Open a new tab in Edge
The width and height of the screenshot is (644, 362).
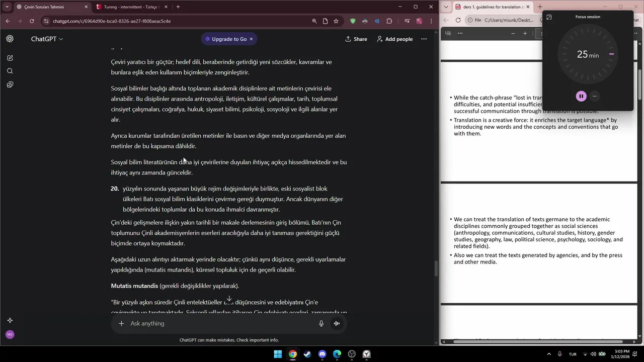(x=540, y=7)
